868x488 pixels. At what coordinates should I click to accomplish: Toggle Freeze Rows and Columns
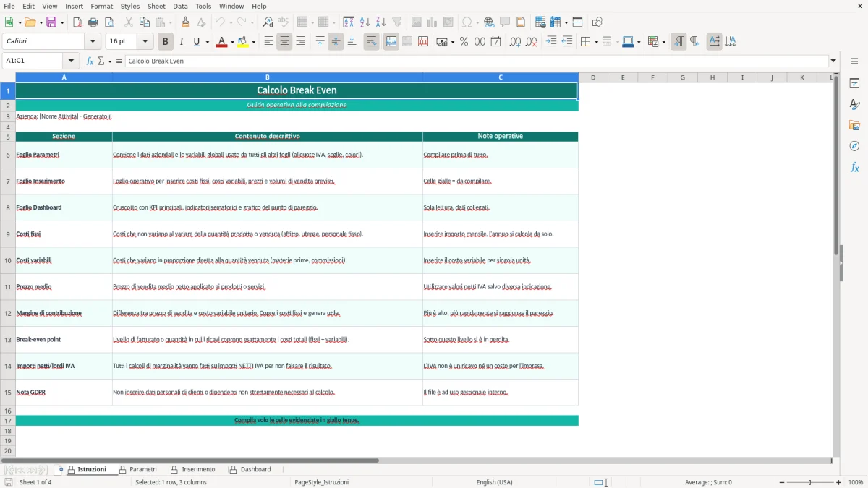point(554,22)
